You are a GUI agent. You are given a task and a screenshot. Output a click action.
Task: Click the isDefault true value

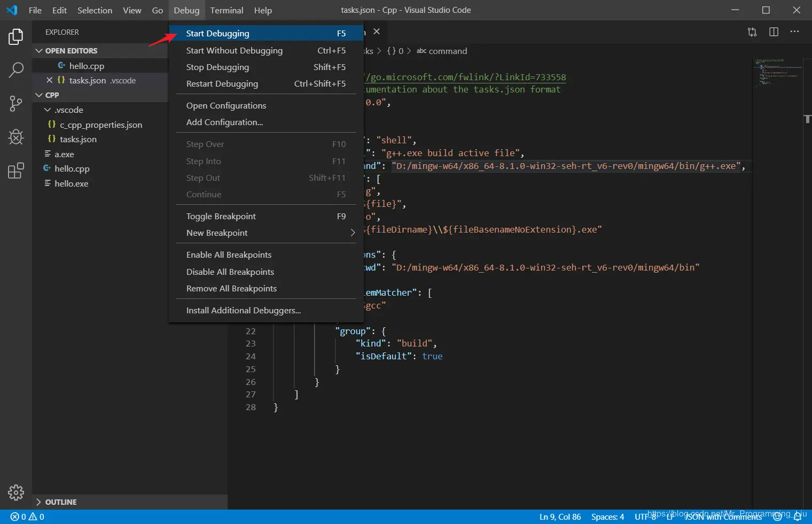(x=432, y=356)
